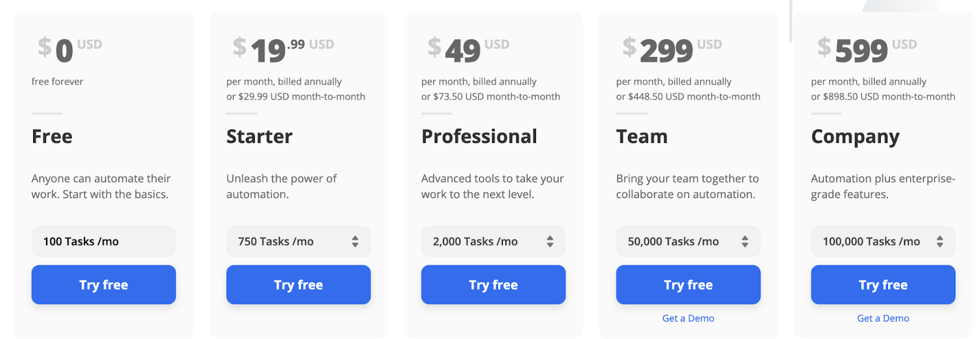Click the Team plan tasks stepper arrows
This screenshot has width=980, height=339.
coord(744,242)
